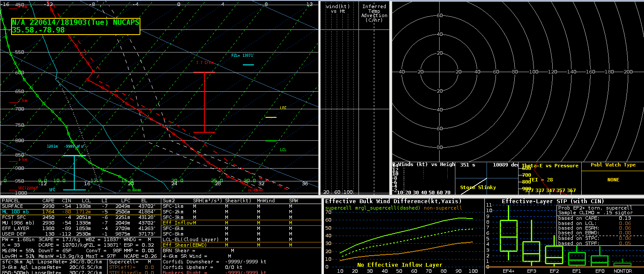
Task: Click the SFC-2km shear row
Action: (x=242, y=212)
